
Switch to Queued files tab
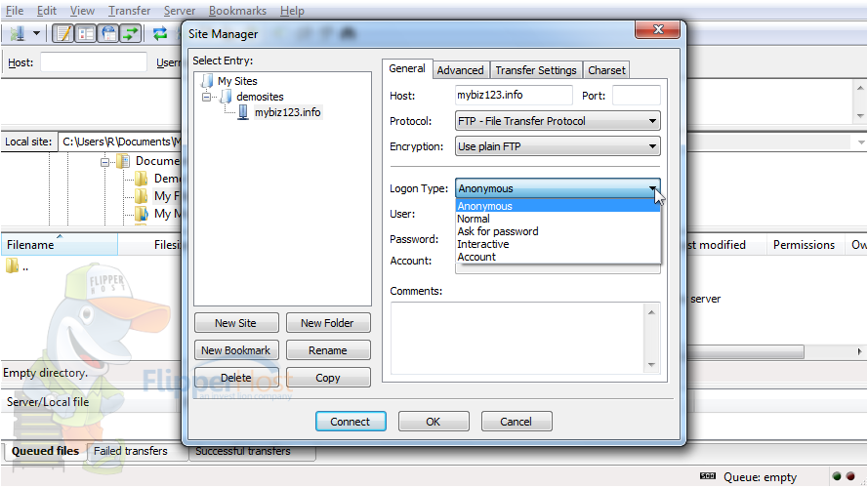[x=45, y=451]
